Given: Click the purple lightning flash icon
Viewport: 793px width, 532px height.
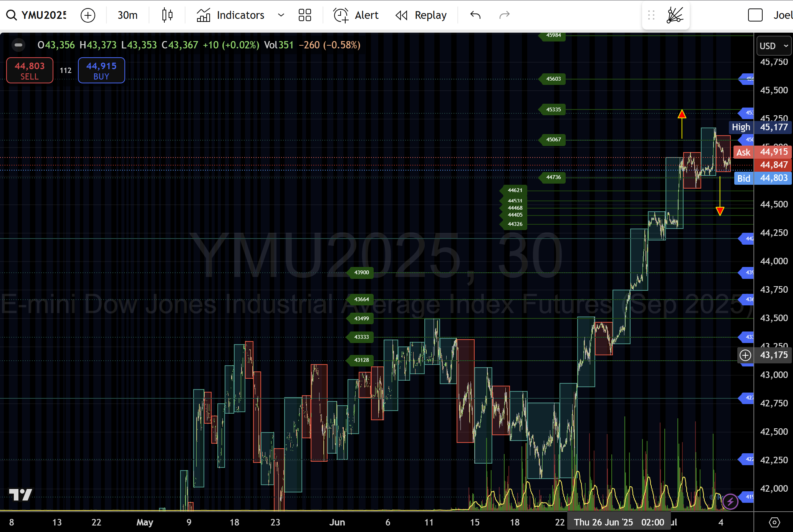Looking at the screenshot, I should pos(730,501).
